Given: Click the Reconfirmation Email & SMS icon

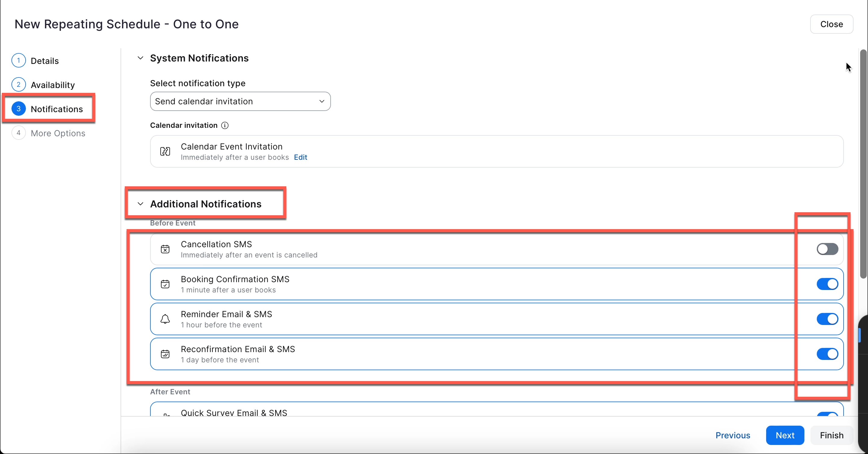Looking at the screenshot, I should (x=165, y=354).
